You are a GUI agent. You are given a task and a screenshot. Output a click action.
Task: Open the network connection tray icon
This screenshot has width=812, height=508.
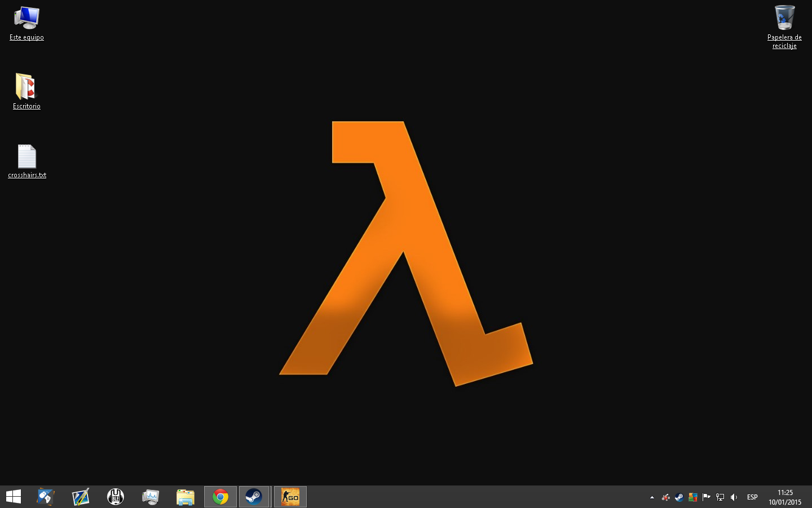tap(720, 497)
